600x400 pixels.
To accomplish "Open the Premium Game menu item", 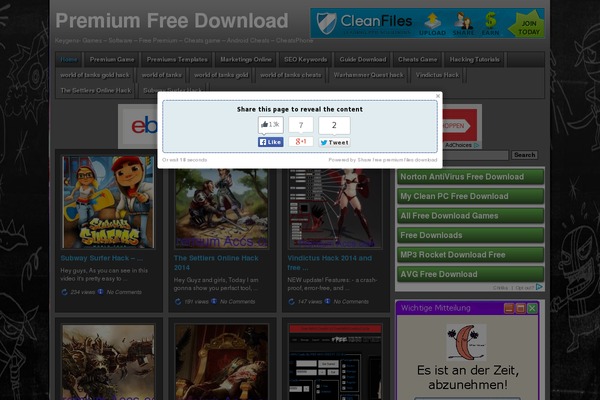I will tap(112, 59).
